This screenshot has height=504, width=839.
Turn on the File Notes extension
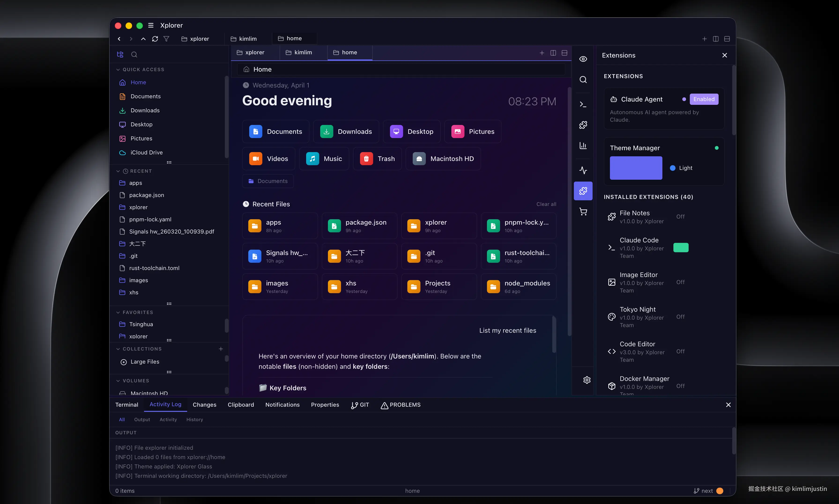point(680,217)
